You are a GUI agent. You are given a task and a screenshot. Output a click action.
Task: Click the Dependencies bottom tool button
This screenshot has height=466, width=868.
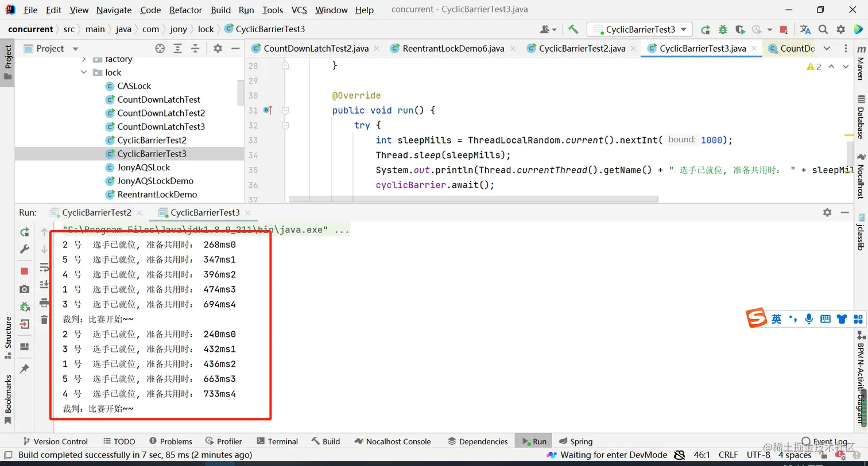click(478, 441)
